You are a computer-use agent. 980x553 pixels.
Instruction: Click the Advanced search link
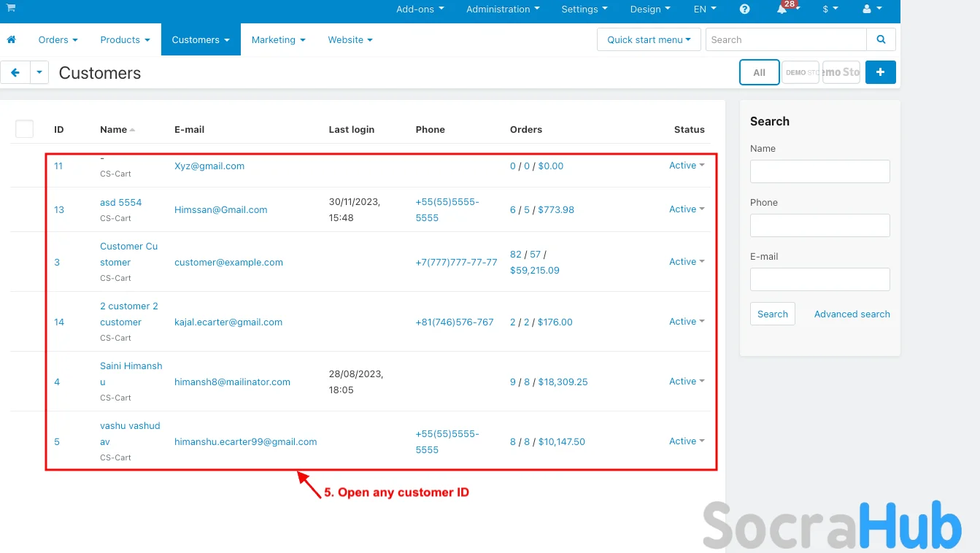pyautogui.click(x=852, y=314)
